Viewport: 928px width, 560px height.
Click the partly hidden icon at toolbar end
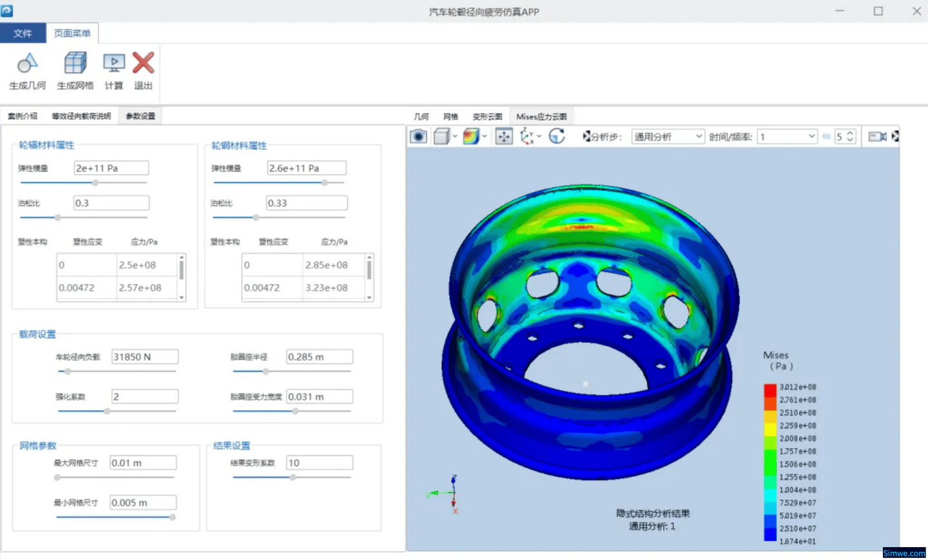point(895,137)
